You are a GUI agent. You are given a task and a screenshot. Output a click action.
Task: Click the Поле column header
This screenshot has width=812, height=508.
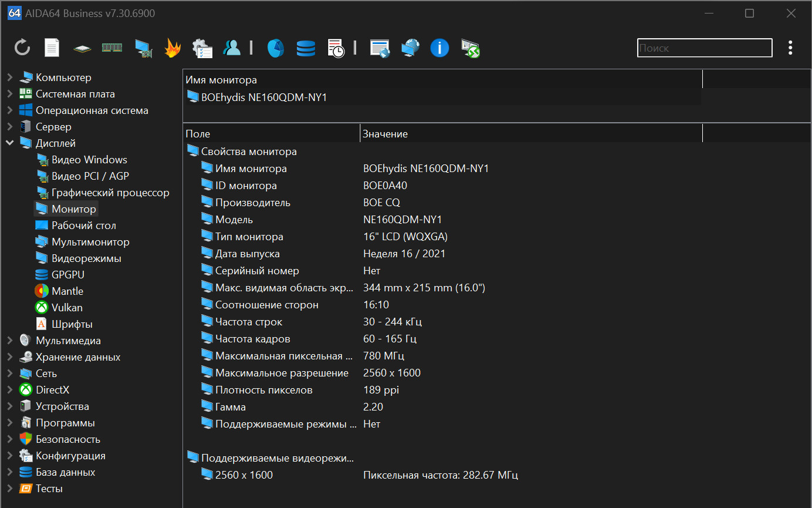click(198, 134)
